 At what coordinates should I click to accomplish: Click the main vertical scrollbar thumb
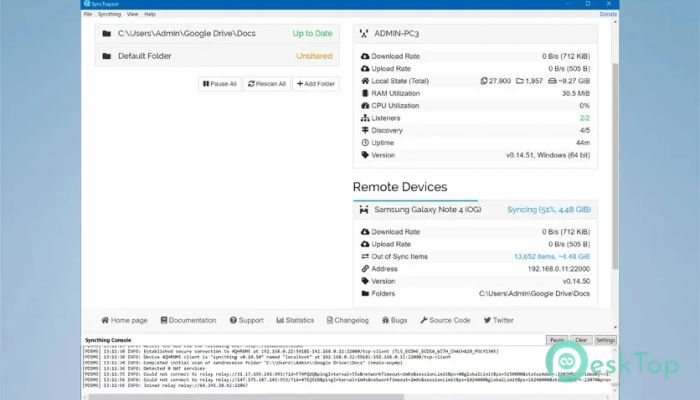615,165
